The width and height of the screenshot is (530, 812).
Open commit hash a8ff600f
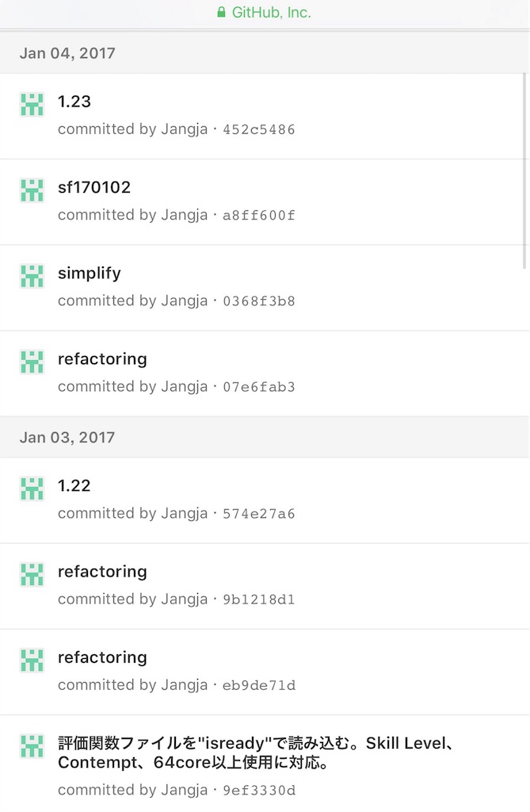[259, 216]
